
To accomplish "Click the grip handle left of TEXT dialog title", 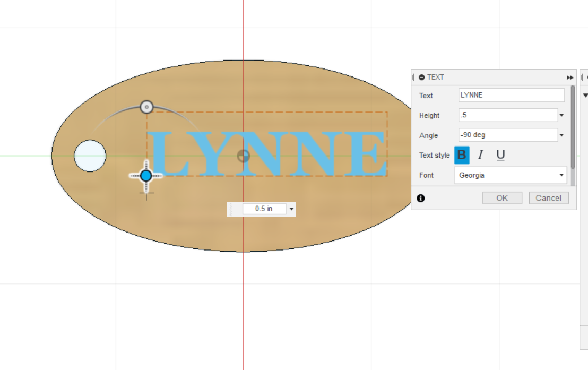I will (413, 78).
